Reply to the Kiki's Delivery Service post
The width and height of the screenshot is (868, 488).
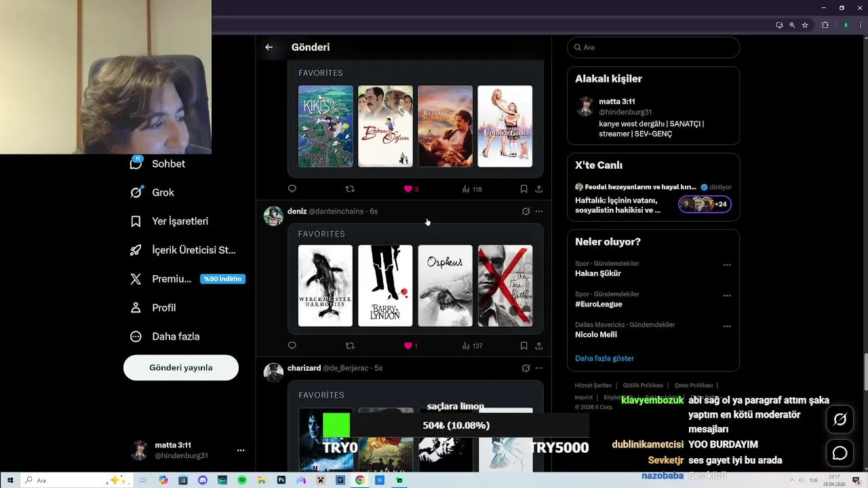(x=292, y=189)
